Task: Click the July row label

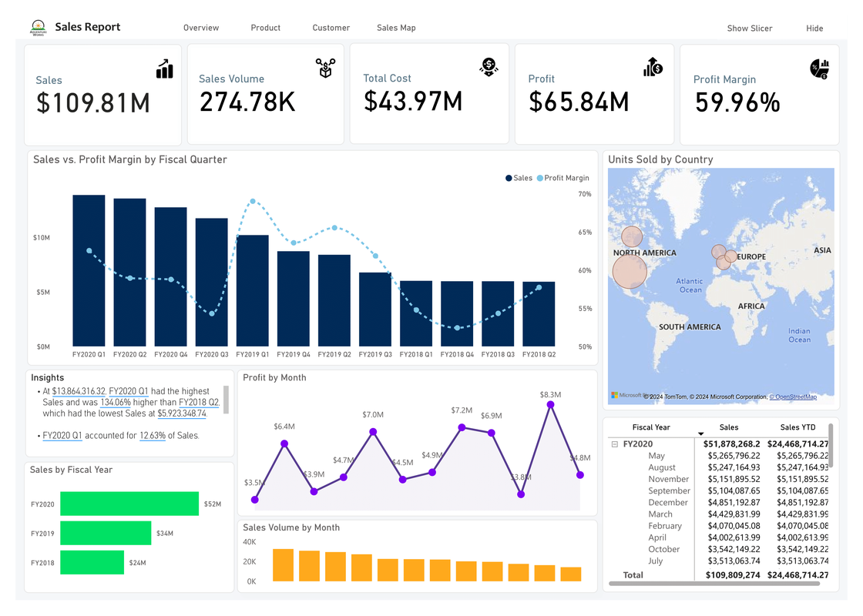Action: click(655, 561)
